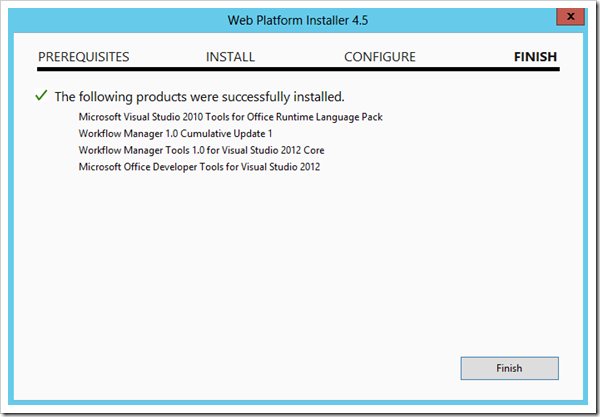This screenshot has height=417, width=600.
Task: Click the green success checkmark icon
Action: 41,96
